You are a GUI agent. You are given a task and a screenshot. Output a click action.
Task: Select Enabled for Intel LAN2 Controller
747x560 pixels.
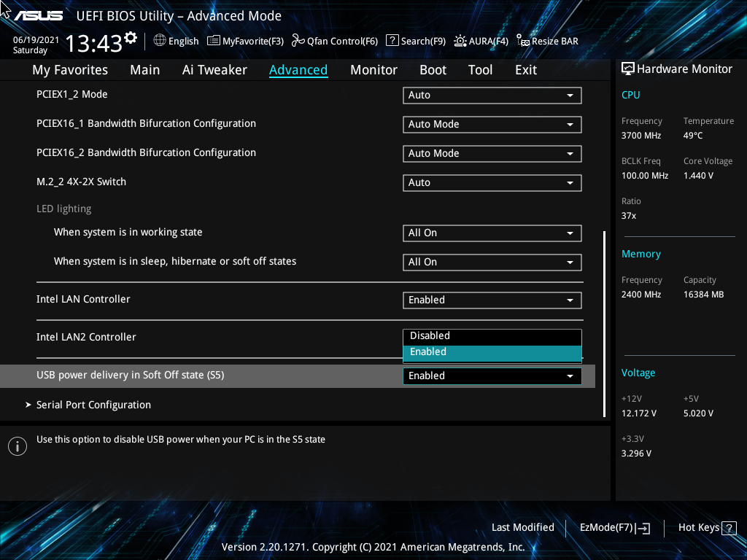[492, 351]
